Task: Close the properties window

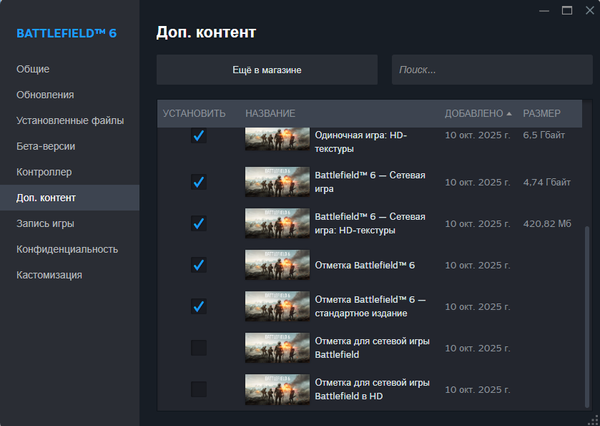Action: point(586,11)
